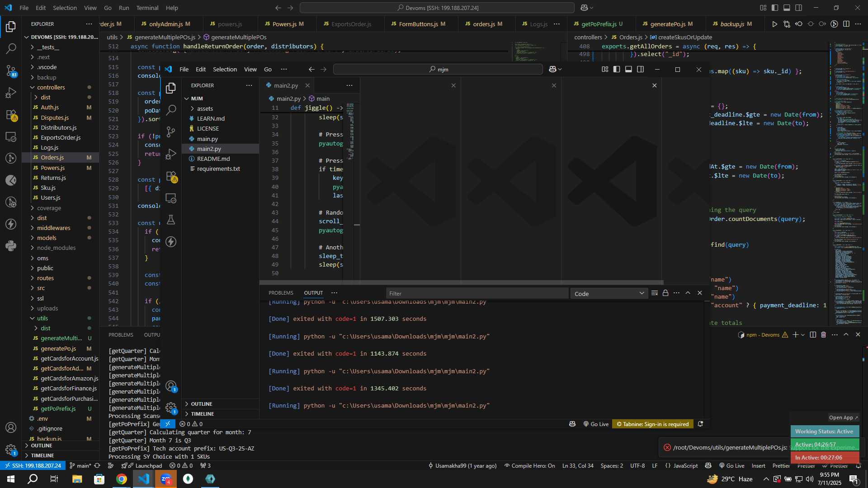Toggle primary side bar in mjm title bar
The height and width of the screenshot is (488, 868).
(617, 69)
